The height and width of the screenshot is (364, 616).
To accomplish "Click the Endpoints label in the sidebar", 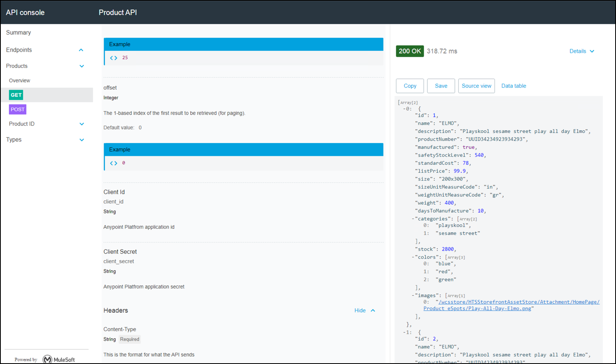I will 19,50.
